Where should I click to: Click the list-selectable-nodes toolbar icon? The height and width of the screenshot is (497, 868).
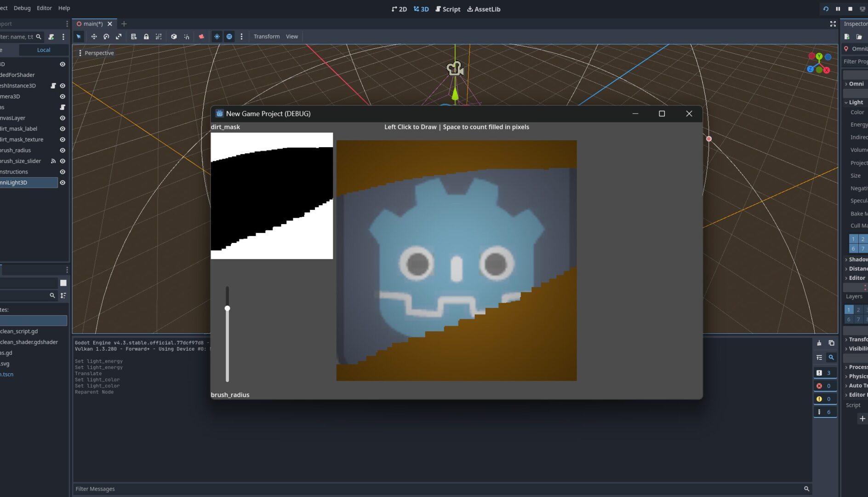pyautogui.click(x=134, y=36)
